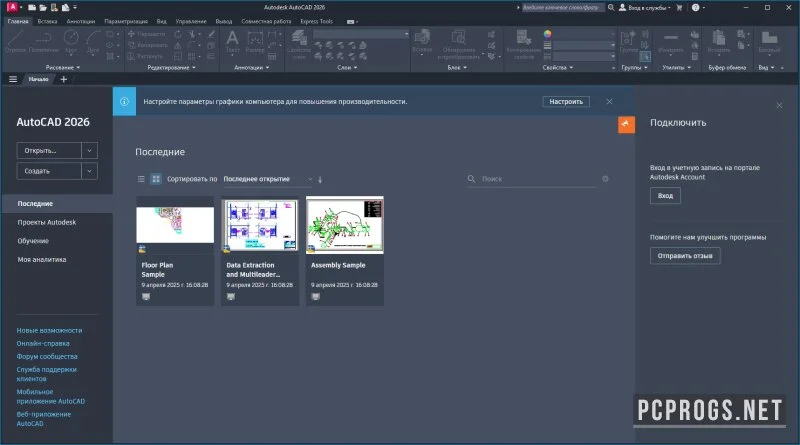Screen dimensions: 800x445
Task: Expand the Открыть dropdown arrow
Action: coord(89,151)
